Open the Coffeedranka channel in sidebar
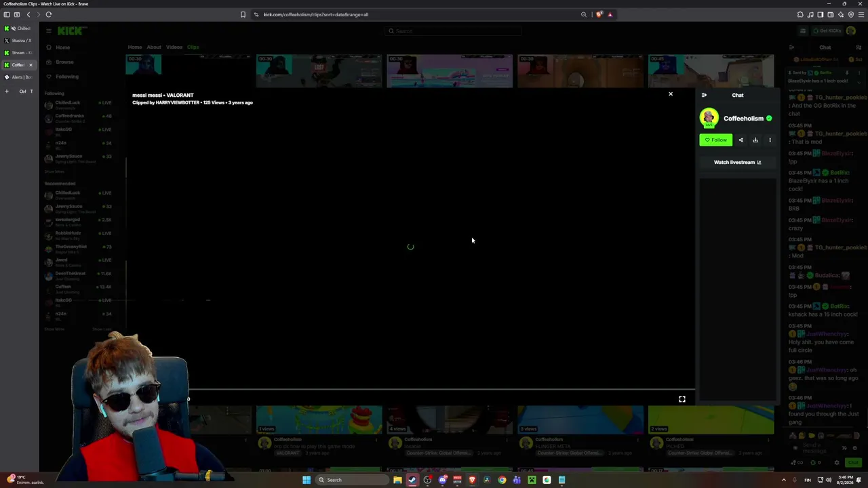Screen dimensions: 868x488 (78, 117)
